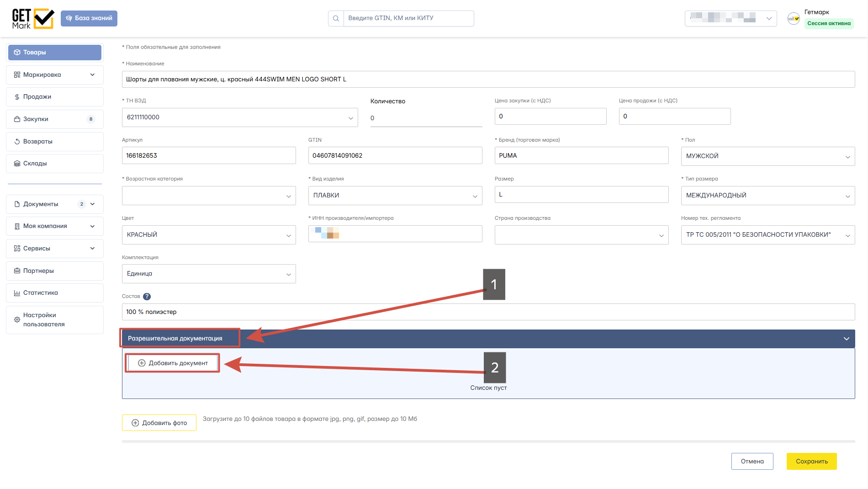This screenshot has width=868, height=489.
Task: Click the Добавить фото button
Action: point(159,423)
